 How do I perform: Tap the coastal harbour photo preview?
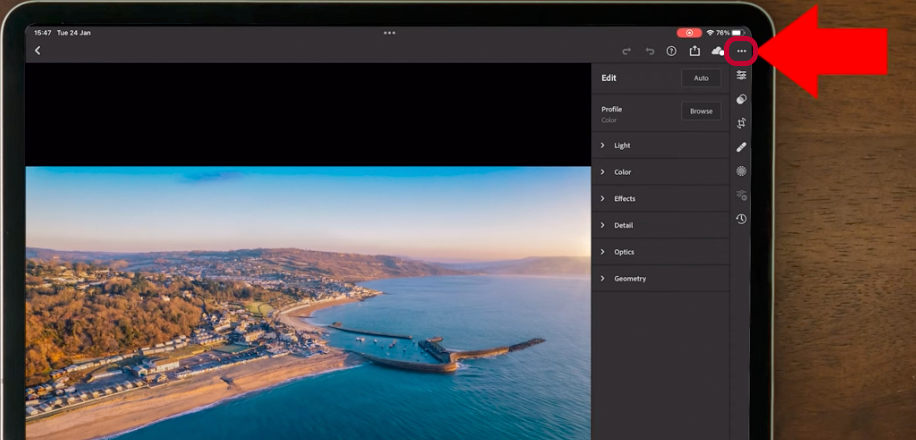coord(308,303)
